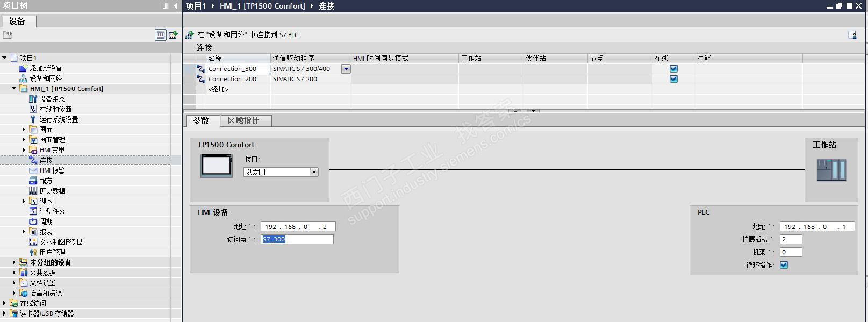The image size is (868, 322).
Task: Click the 访问点 S7_300 input field
Action: (297, 239)
